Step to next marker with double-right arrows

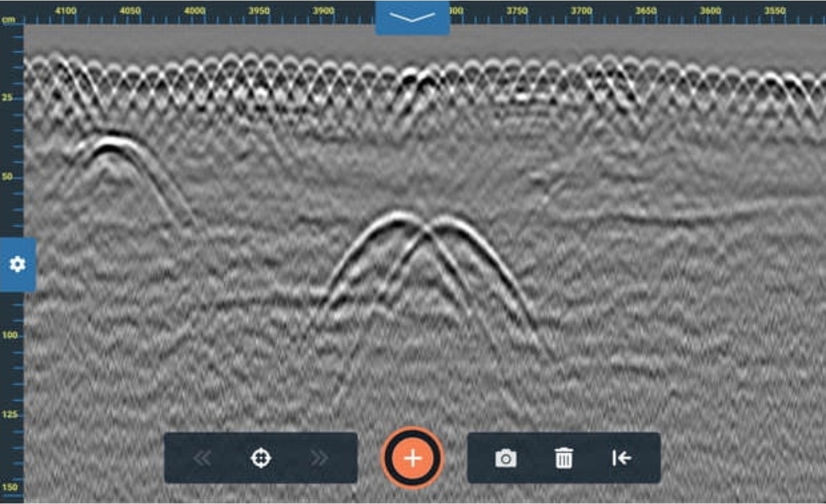pyautogui.click(x=320, y=458)
